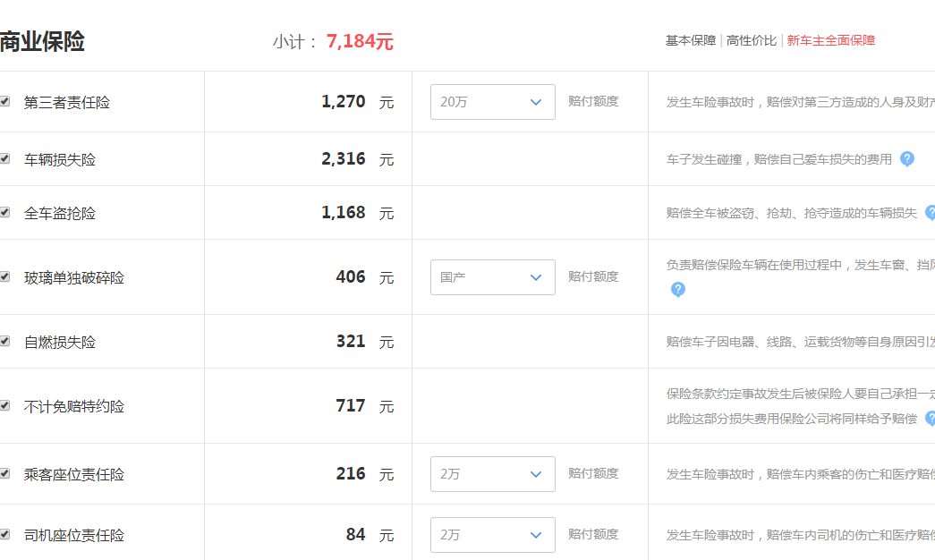Uncheck the 玻璃单独破碎险 checkbox
Screen dimensions: 935x560
pyautogui.click(x=4, y=276)
